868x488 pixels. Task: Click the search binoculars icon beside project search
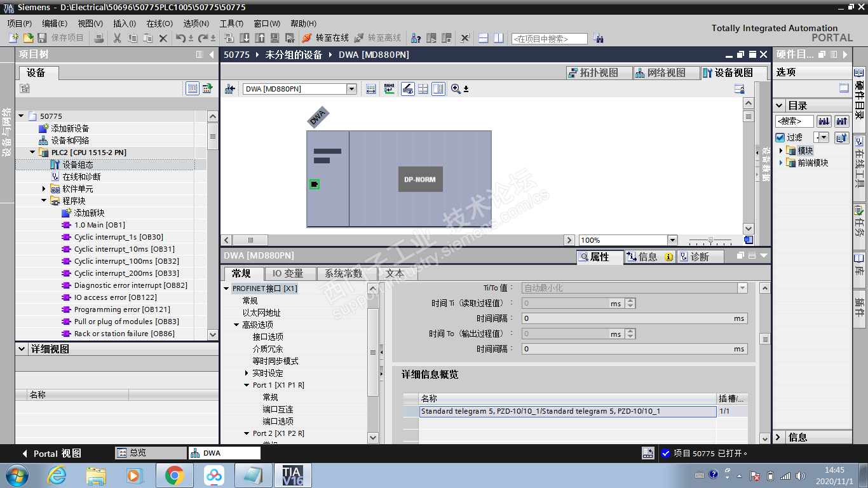pos(598,39)
